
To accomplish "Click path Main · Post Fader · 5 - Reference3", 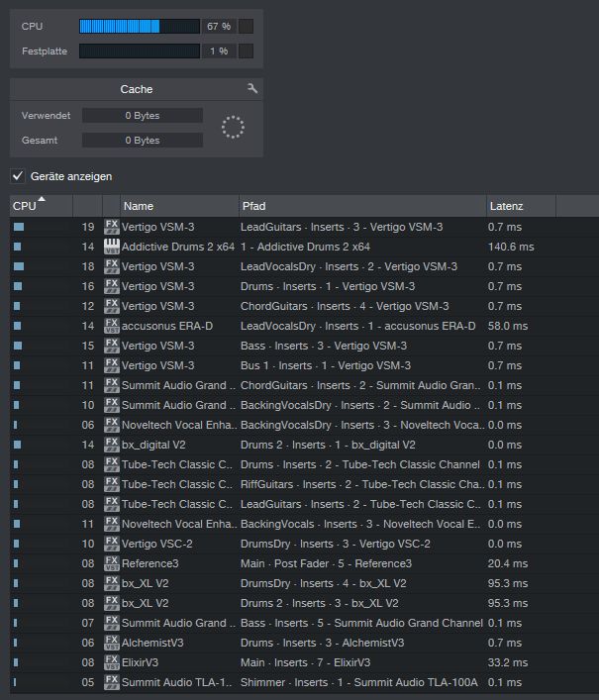I will coord(326,563).
